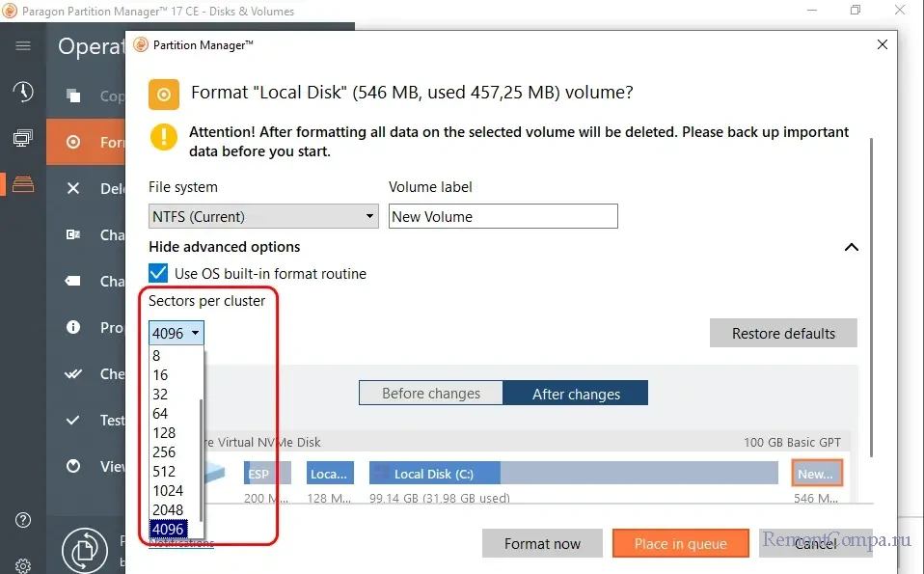Choose 64 sectors per cluster

point(175,414)
